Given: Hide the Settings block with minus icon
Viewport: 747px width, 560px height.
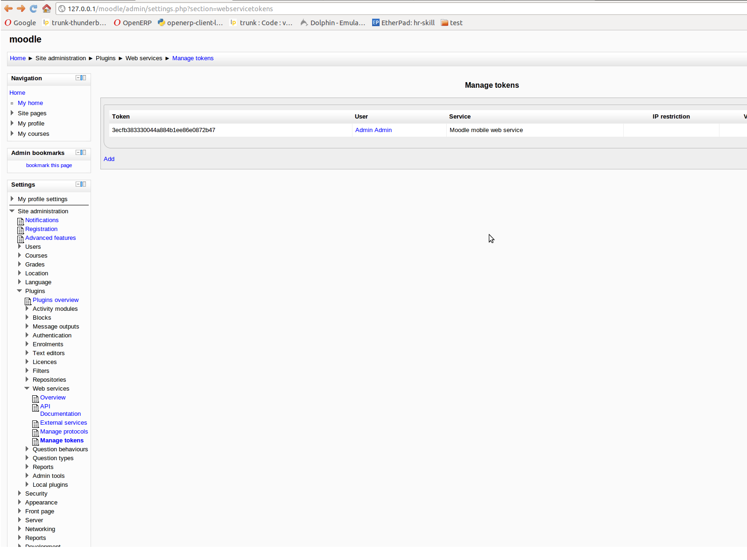Looking at the screenshot, I should 78,184.
